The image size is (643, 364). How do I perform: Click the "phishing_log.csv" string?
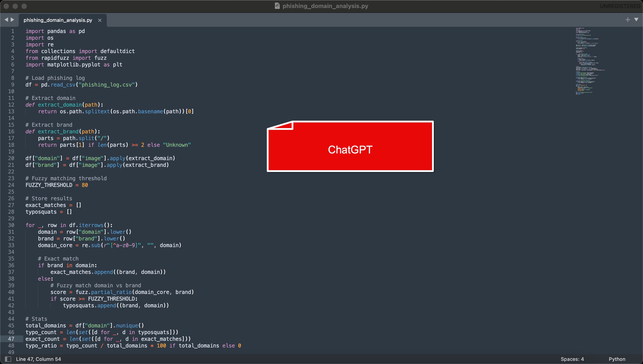(107, 85)
